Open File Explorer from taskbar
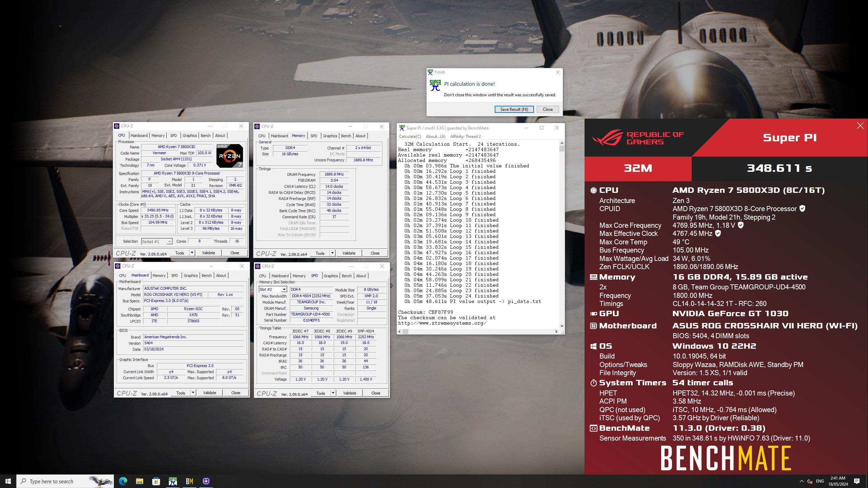The width and height of the screenshot is (868, 488). pos(139,481)
